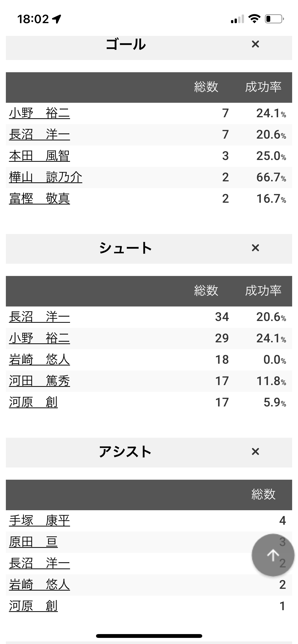The width and height of the screenshot is (298, 644).
Task: Open 手塚 康平 in the assists table
Action: click(x=39, y=521)
